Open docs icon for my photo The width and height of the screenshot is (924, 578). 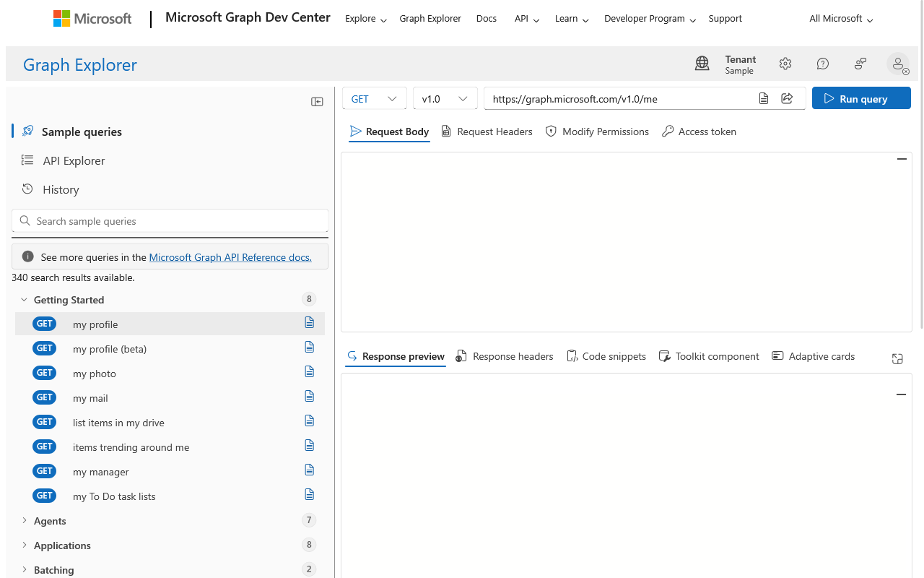coord(310,371)
